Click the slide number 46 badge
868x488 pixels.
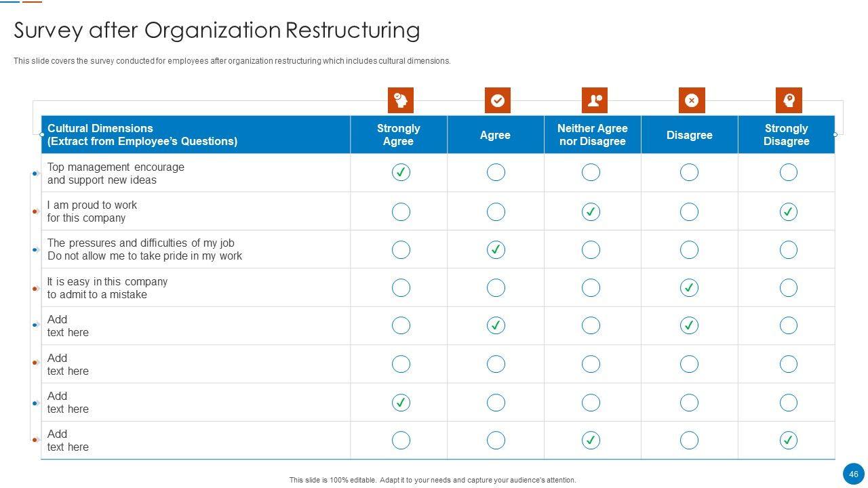(x=853, y=474)
